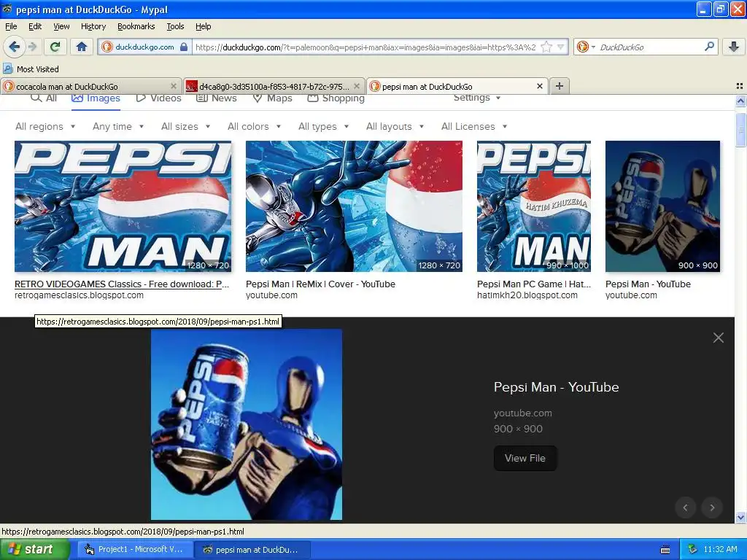
Task: Click the Most Visited bookmarks icon
Action: coord(7,69)
